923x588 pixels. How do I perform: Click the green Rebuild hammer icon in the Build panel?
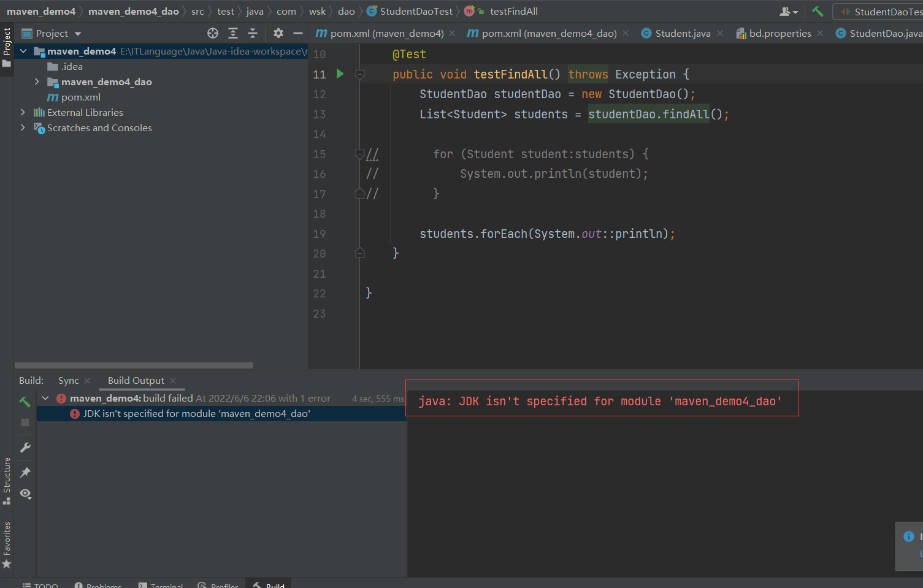25,402
